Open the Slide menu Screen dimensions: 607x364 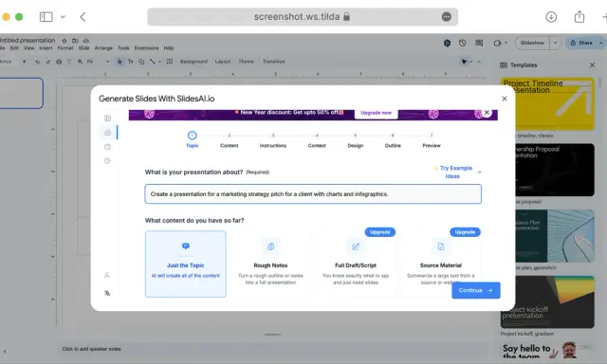tap(84, 48)
